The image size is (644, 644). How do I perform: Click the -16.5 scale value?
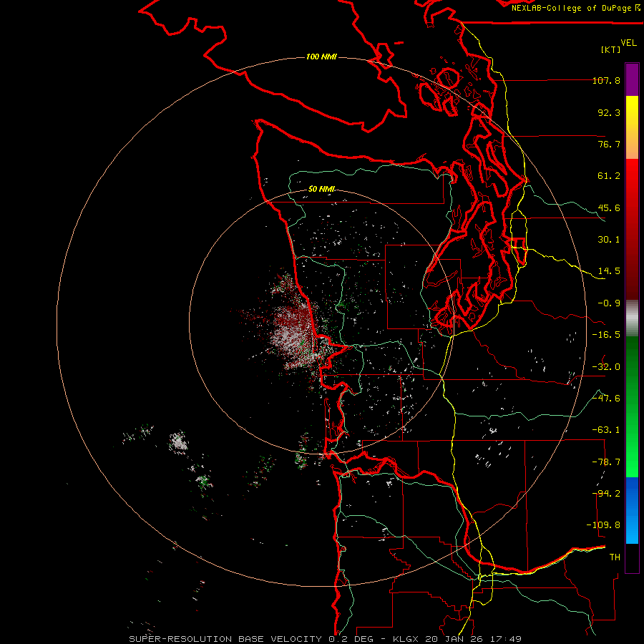coord(606,335)
